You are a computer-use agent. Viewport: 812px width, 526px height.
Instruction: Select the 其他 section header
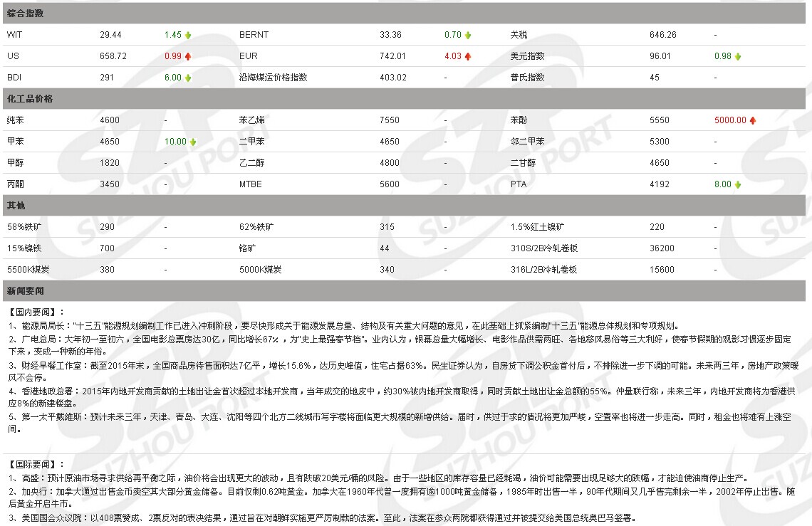click(x=404, y=206)
